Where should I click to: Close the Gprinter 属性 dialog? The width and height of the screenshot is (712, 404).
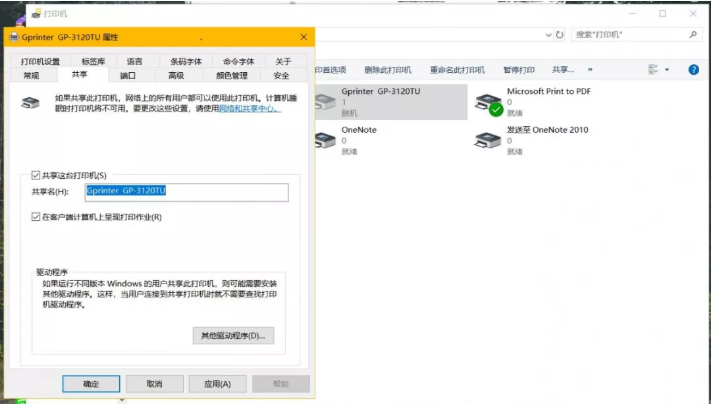click(304, 37)
